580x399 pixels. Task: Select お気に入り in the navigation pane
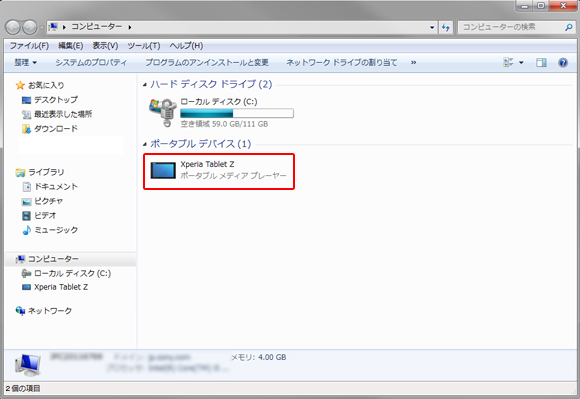46,85
